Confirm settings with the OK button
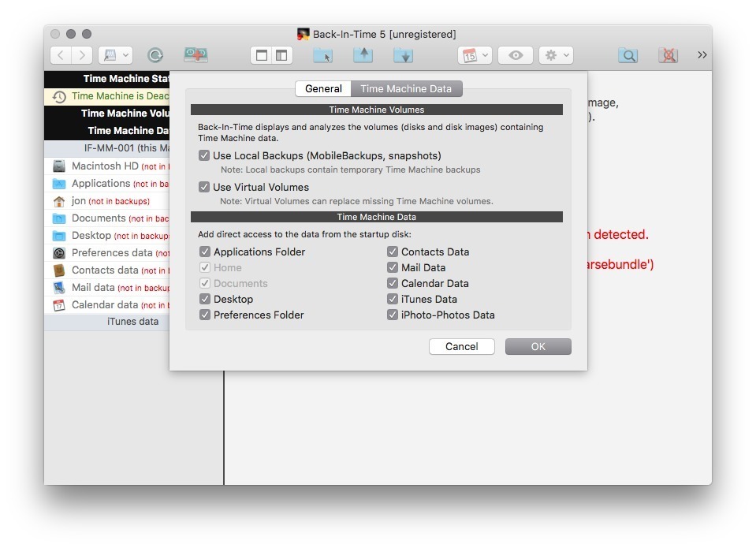 coord(538,347)
